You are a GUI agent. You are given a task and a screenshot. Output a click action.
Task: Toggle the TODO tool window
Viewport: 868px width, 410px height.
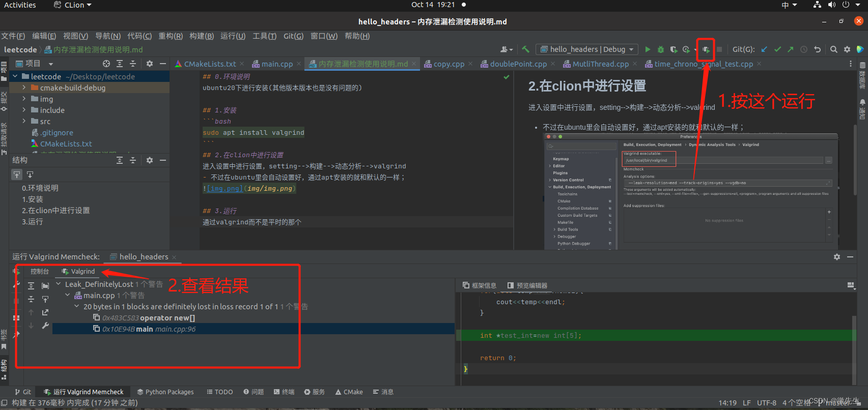pos(220,392)
